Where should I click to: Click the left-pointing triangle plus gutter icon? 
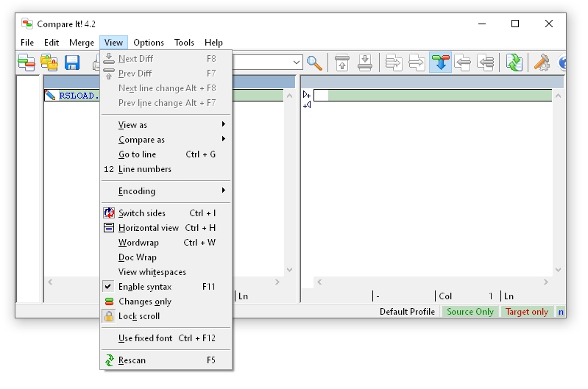coord(307,105)
